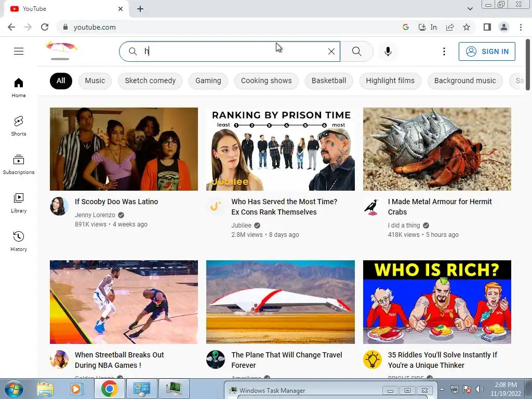The width and height of the screenshot is (532, 399).
Task: Select the All filter chip
Action: (x=61, y=81)
